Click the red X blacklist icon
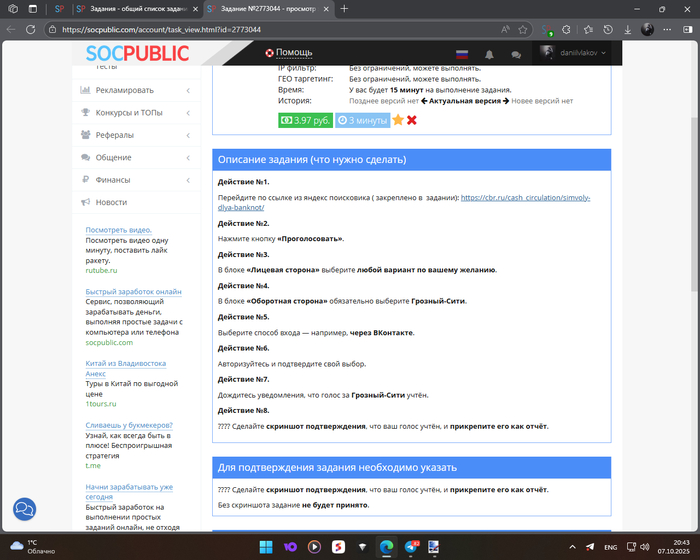This screenshot has width=700, height=560. [x=412, y=120]
